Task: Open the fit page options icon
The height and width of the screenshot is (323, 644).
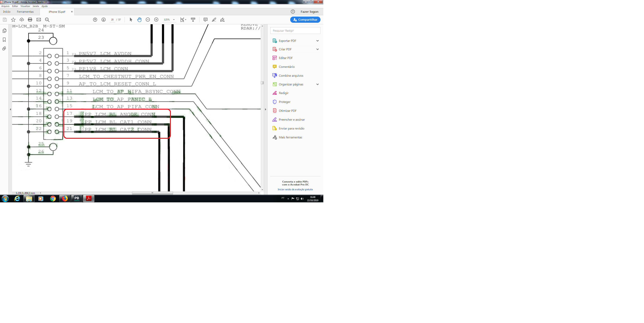Action: pyautogui.click(x=183, y=19)
